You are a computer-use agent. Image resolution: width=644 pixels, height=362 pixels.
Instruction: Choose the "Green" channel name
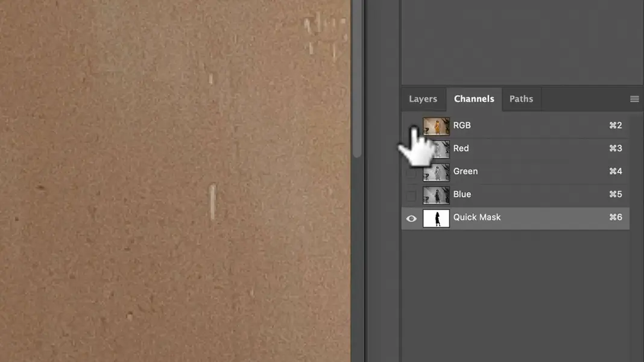(x=466, y=171)
